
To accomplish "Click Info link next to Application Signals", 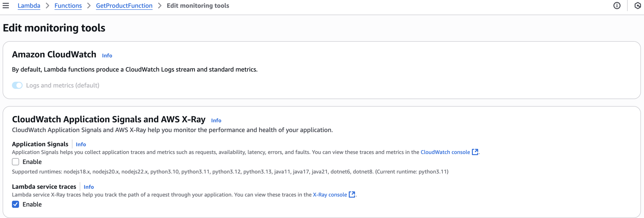I will 81,144.
